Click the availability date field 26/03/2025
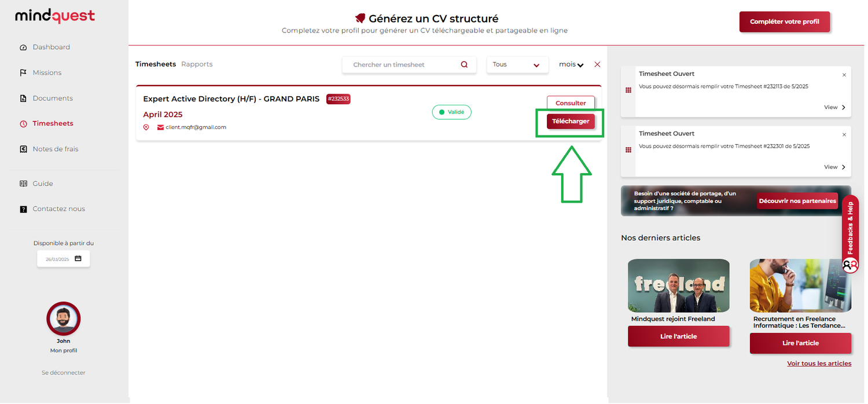The image size is (868, 404). [x=64, y=259]
